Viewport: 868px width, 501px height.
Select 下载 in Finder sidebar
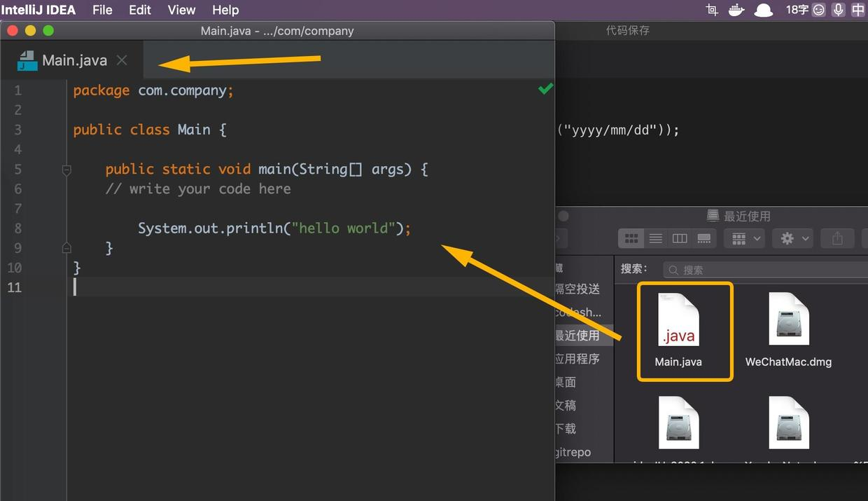(x=566, y=428)
